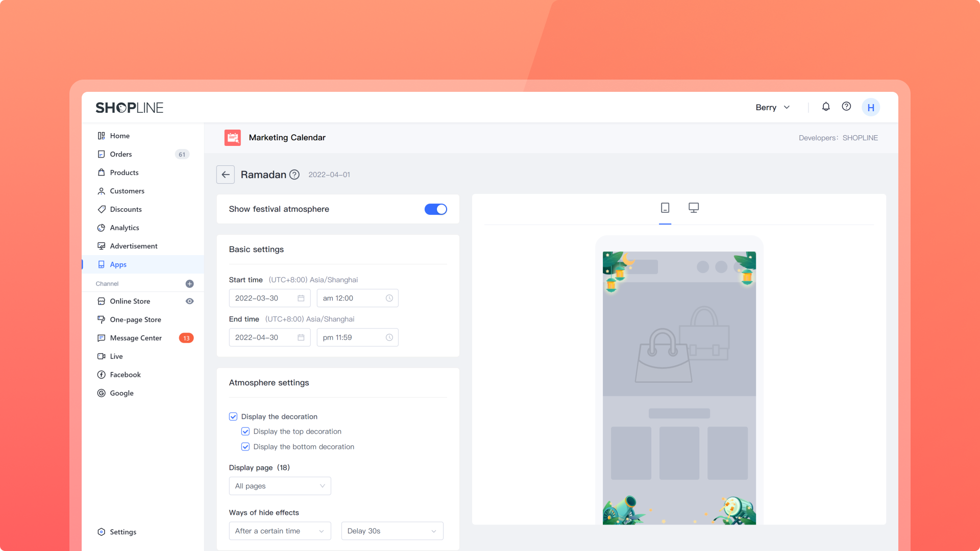Image resolution: width=980 pixels, height=551 pixels.
Task: Click the Marketing Calendar app icon
Action: click(x=233, y=137)
